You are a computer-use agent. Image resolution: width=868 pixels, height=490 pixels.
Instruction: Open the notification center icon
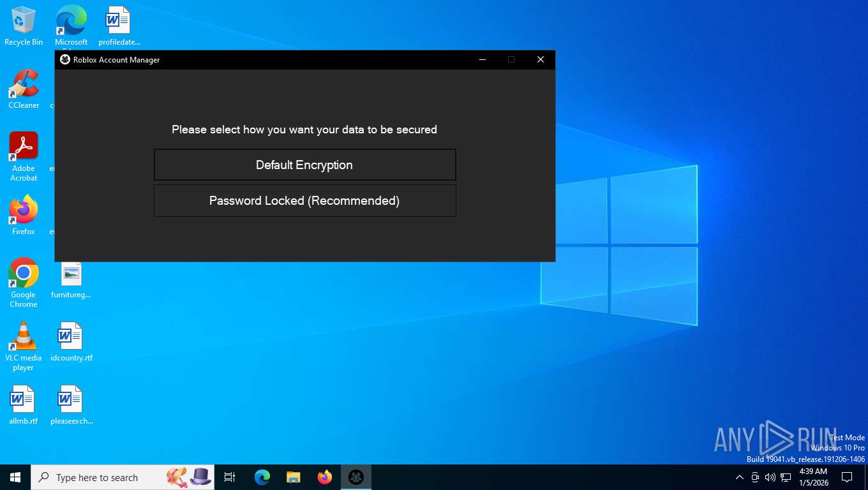(847, 477)
